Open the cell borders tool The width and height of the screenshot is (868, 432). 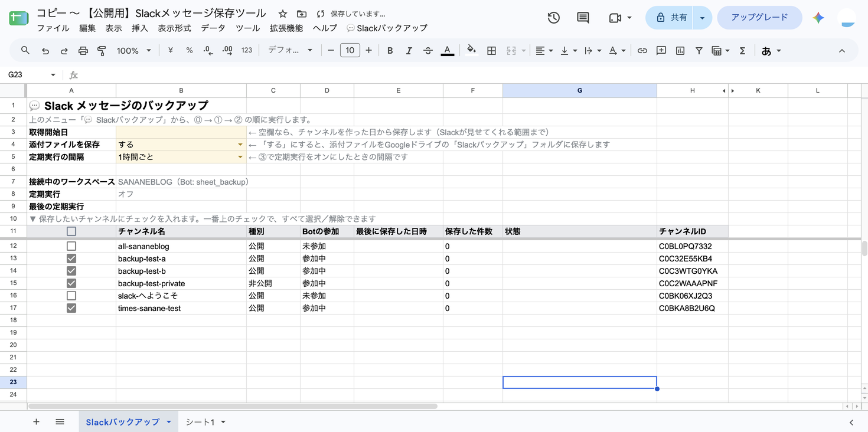tap(491, 51)
